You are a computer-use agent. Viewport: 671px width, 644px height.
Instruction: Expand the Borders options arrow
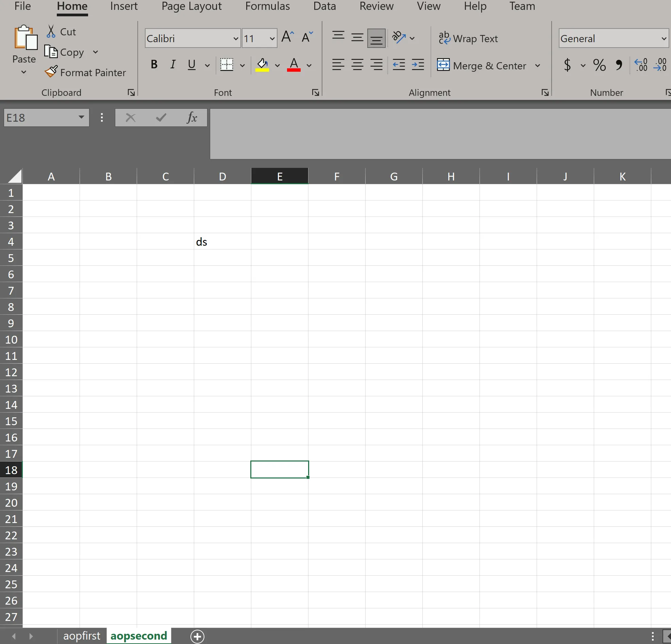point(242,65)
